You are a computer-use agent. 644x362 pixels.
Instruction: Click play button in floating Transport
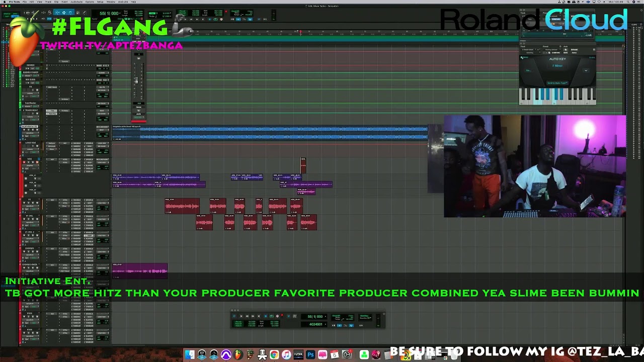(x=272, y=316)
